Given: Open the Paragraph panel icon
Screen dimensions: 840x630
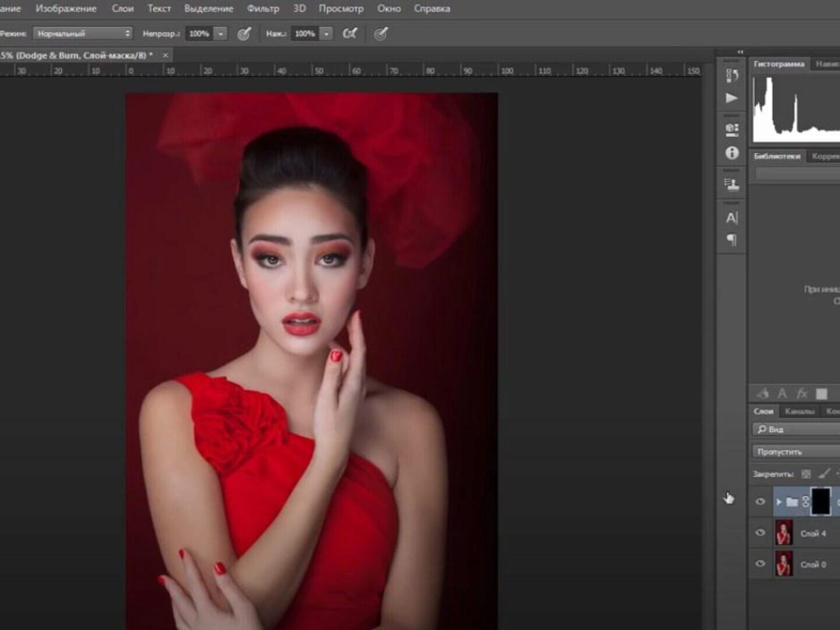Looking at the screenshot, I should 731,240.
